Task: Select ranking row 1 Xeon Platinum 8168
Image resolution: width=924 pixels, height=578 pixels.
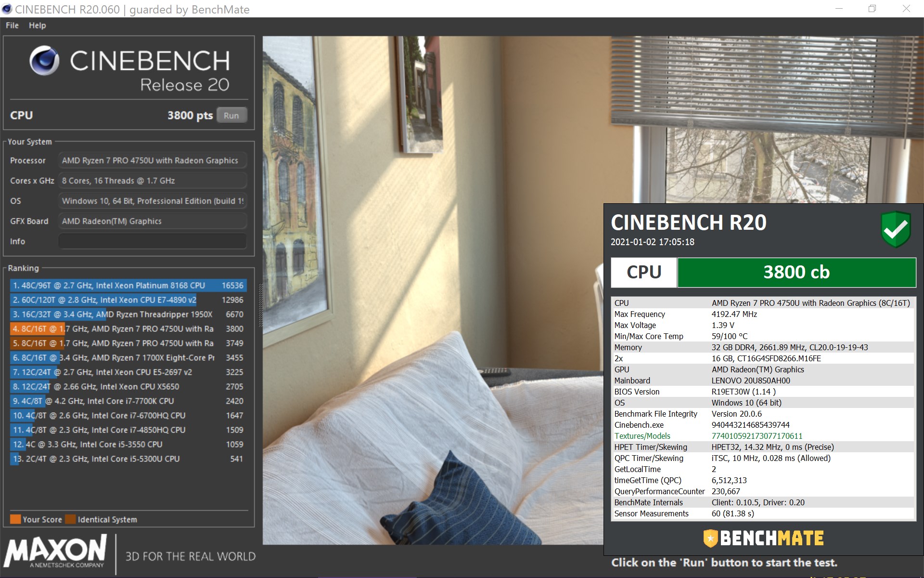Action: [128, 286]
